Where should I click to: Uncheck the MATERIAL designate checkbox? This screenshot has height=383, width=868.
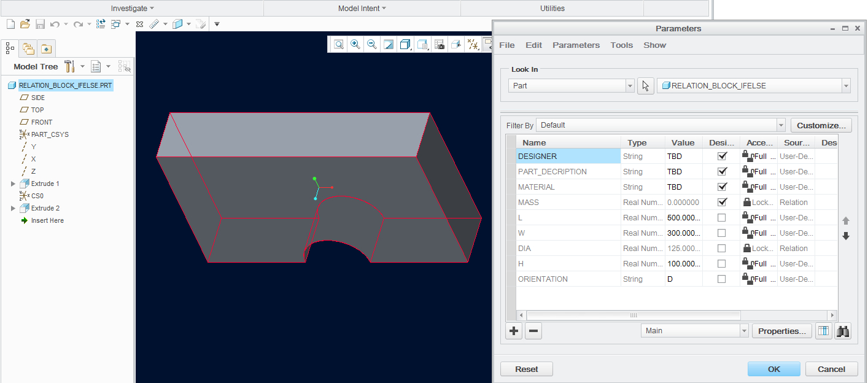[721, 187]
